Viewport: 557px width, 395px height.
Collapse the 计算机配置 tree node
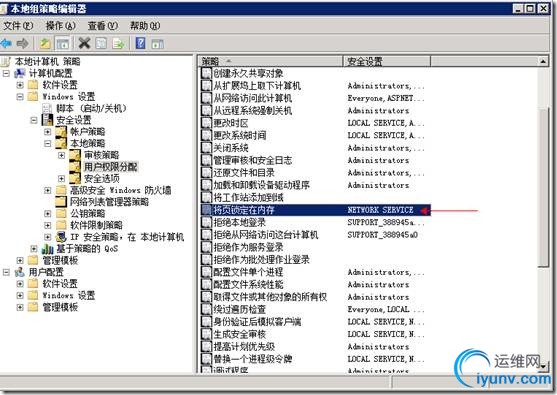click(x=6, y=74)
